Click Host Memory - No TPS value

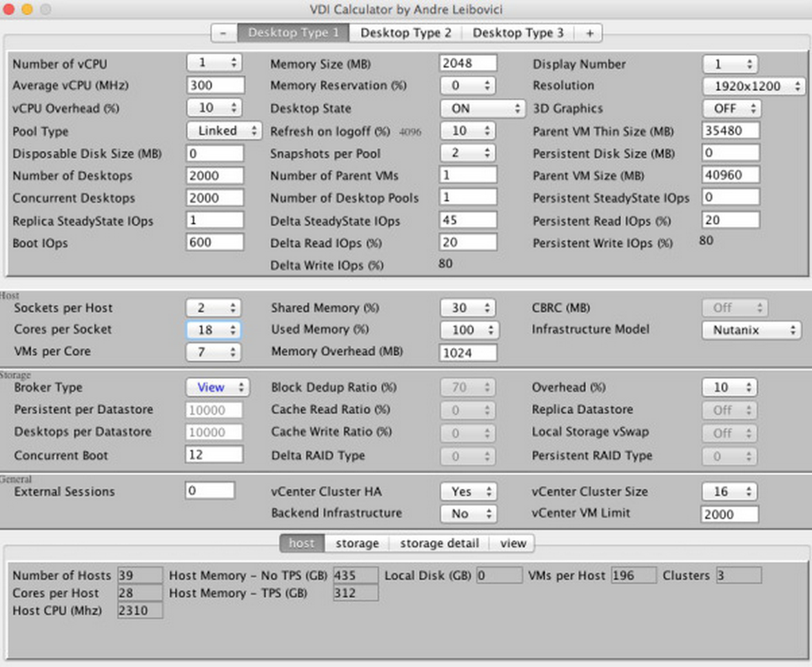coord(356,575)
